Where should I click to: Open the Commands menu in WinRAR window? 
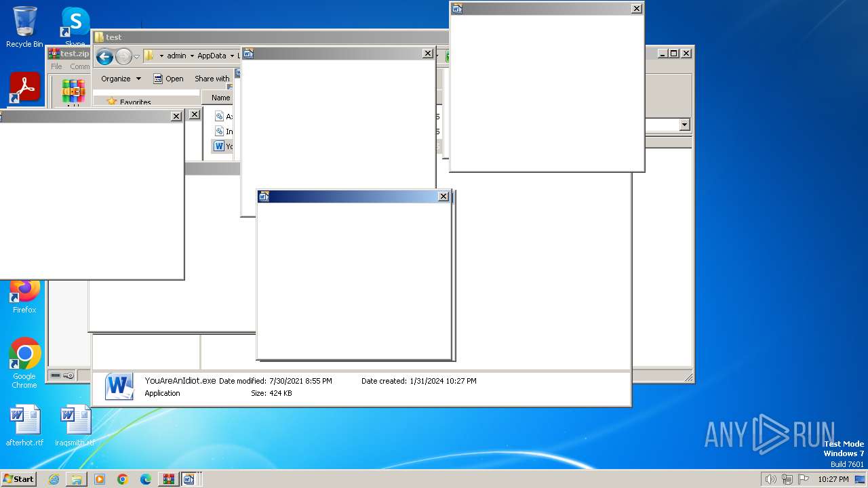click(x=79, y=66)
